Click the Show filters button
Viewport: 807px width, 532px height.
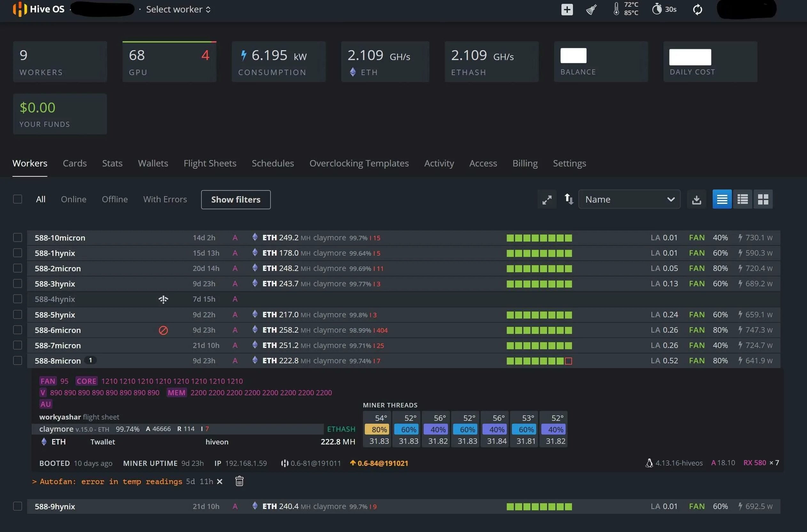pyautogui.click(x=236, y=199)
